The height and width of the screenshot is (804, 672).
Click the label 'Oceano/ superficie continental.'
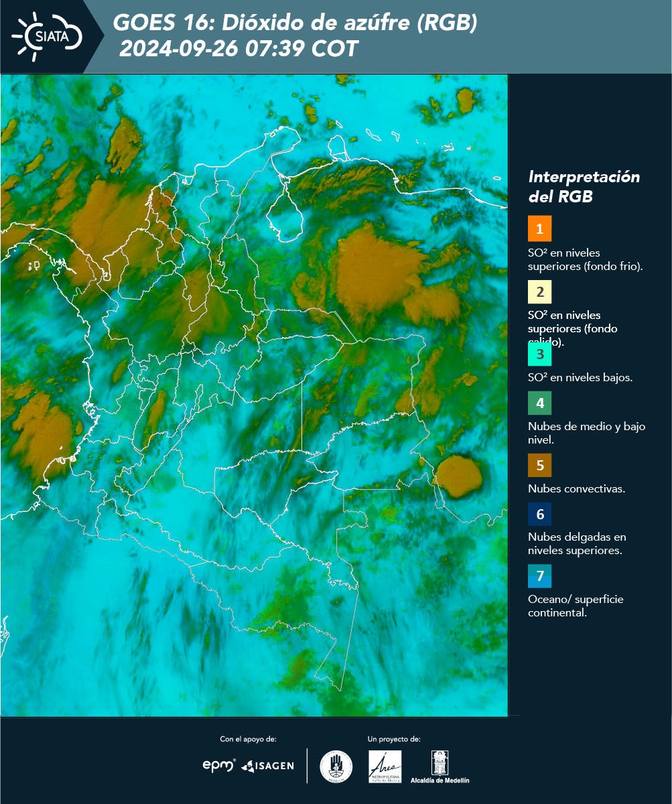point(576,606)
